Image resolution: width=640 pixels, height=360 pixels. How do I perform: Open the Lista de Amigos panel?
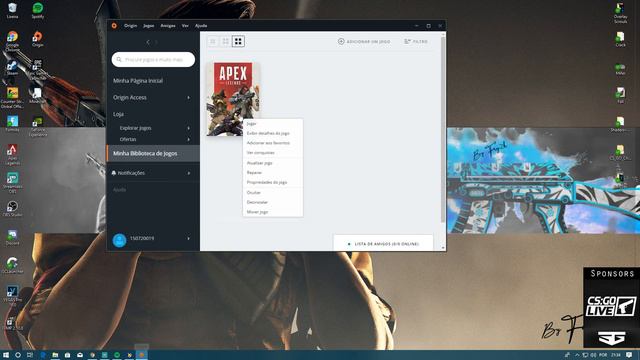click(383, 244)
